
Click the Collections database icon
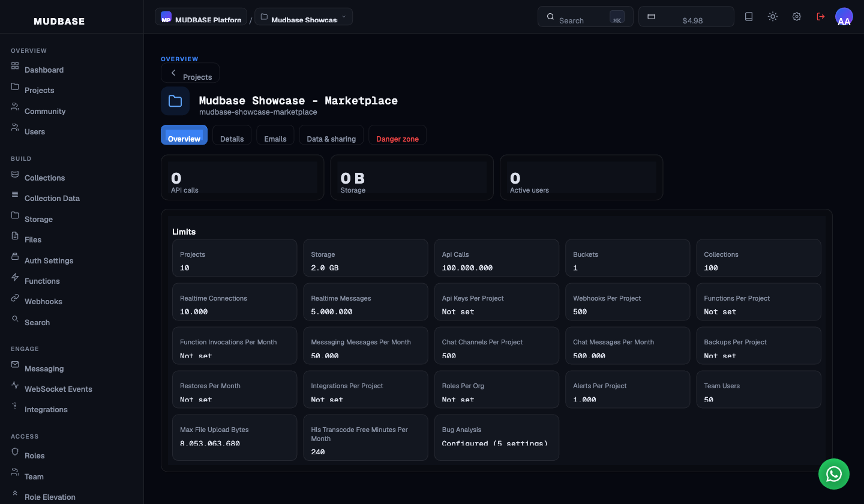pyautogui.click(x=15, y=173)
